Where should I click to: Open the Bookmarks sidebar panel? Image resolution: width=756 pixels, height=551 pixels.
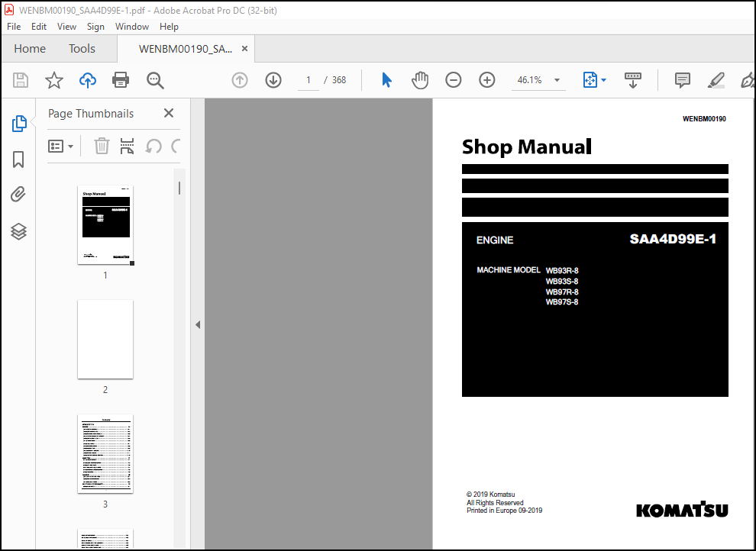pos(18,159)
